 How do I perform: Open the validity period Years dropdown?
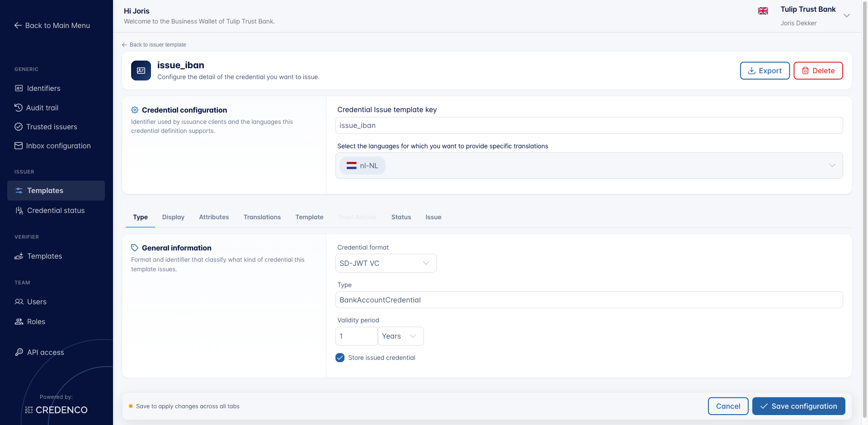(401, 336)
